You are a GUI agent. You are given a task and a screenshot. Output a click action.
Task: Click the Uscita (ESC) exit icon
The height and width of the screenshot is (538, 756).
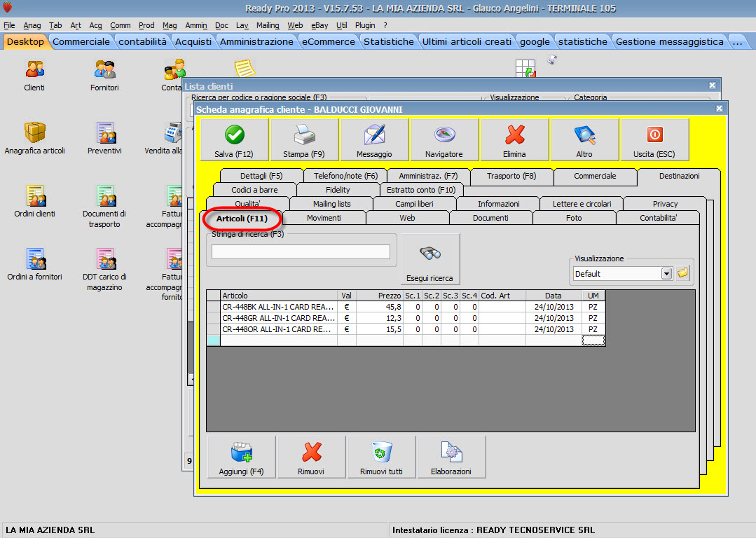[654, 134]
